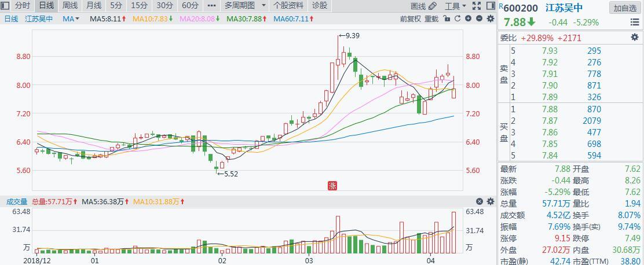Toggle the left sidebar panel icon
The height and width of the screenshot is (265, 644).
coord(5,6)
